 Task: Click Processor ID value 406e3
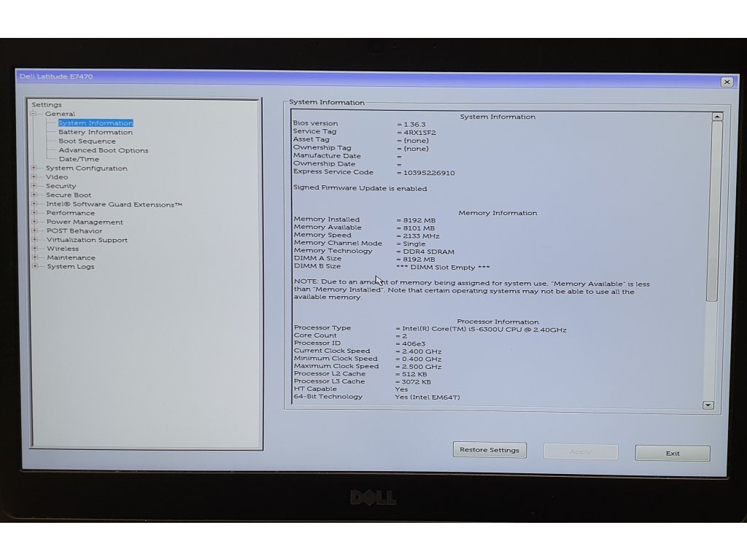coord(414,343)
